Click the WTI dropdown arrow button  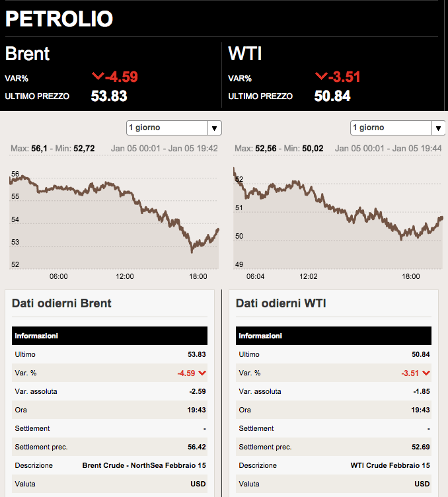(x=439, y=128)
